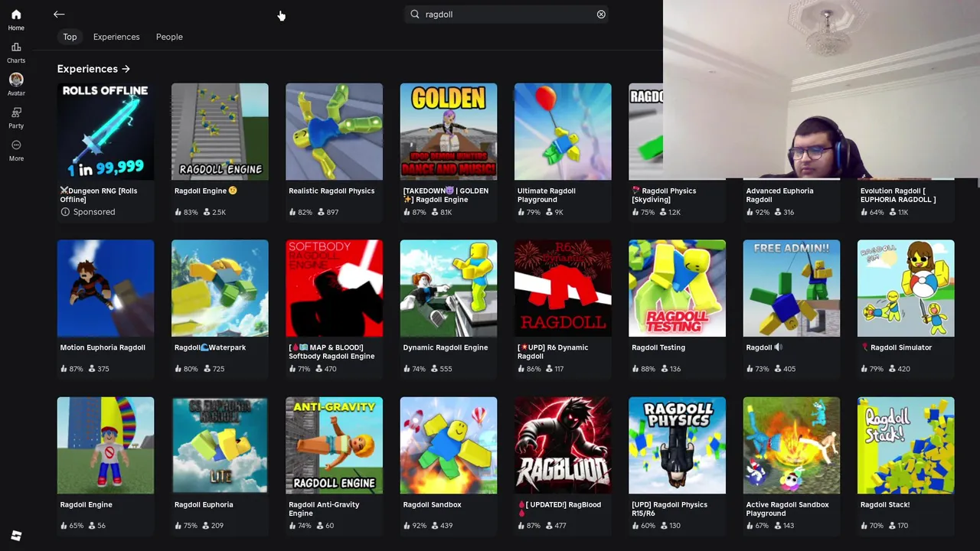The height and width of the screenshot is (551, 980).
Task: Open the Avatar page
Action: click(16, 85)
